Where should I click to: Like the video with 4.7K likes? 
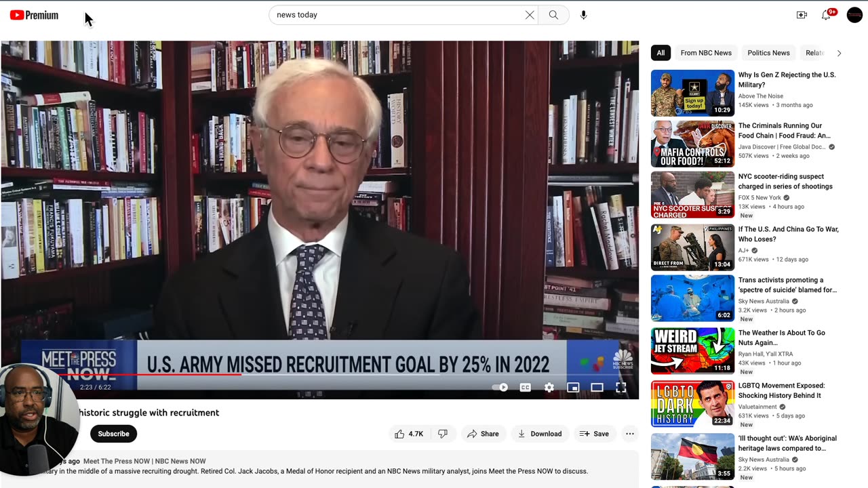(409, 434)
